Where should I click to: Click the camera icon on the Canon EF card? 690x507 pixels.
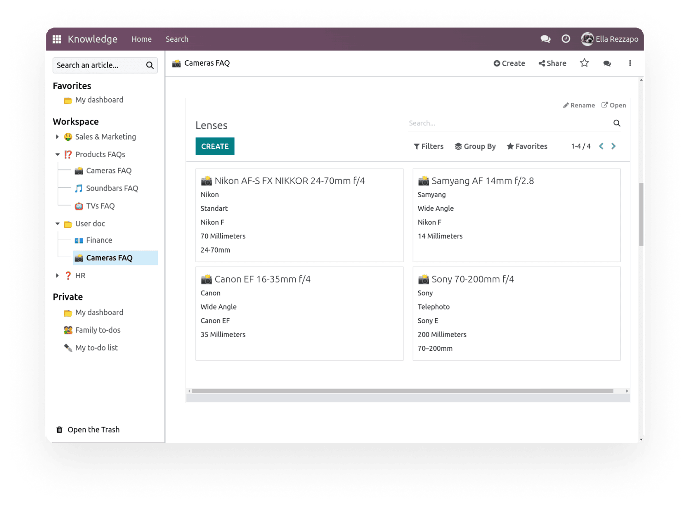206,279
